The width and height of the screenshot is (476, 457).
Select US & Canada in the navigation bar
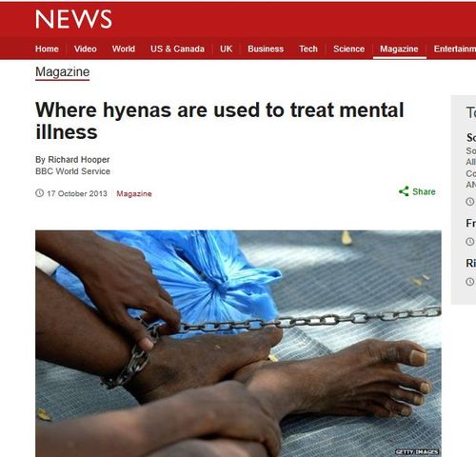point(177,49)
